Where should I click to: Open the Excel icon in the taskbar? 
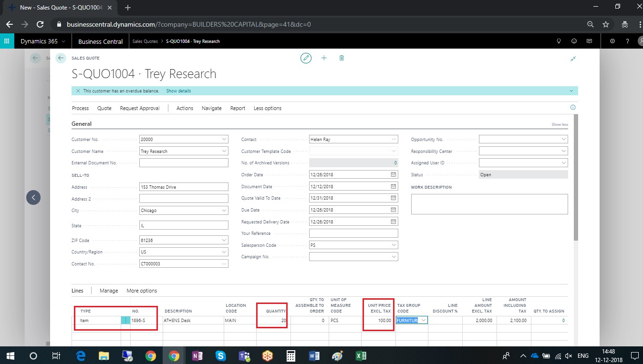click(361, 356)
